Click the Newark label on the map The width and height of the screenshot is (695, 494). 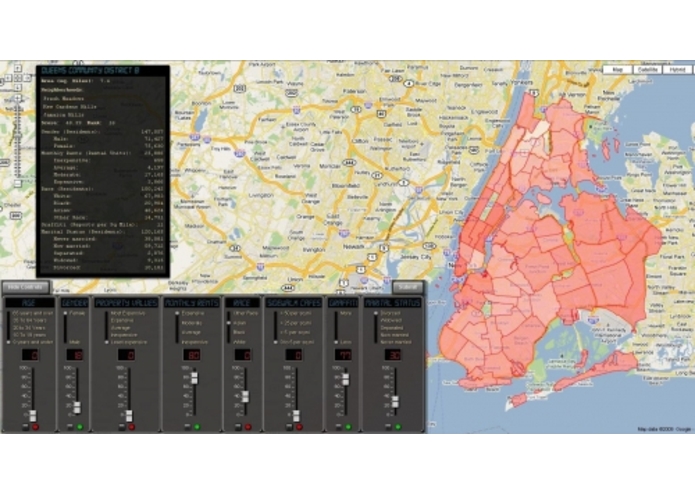click(x=354, y=246)
